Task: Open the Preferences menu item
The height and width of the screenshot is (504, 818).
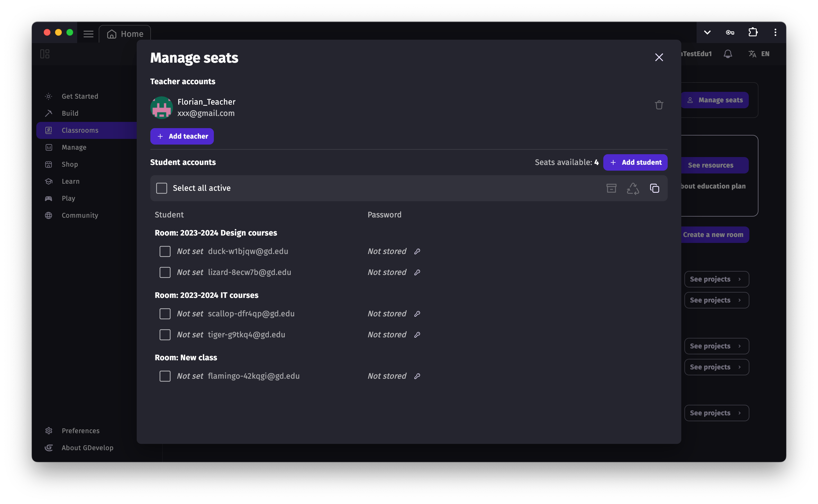Action: coord(80,430)
